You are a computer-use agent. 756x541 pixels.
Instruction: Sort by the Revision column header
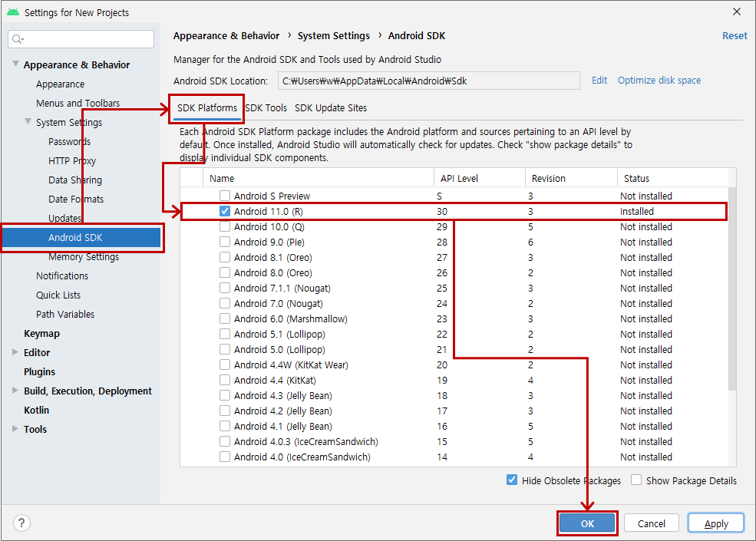coord(548,178)
